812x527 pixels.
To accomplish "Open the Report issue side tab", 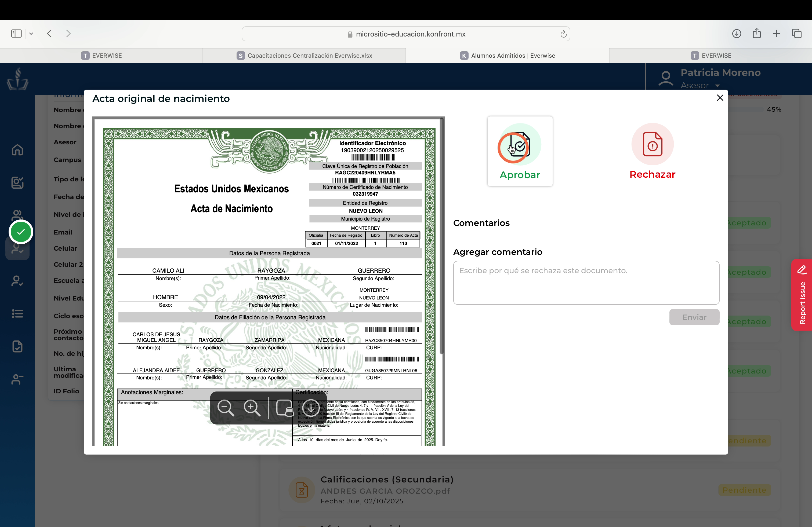I will (802, 295).
